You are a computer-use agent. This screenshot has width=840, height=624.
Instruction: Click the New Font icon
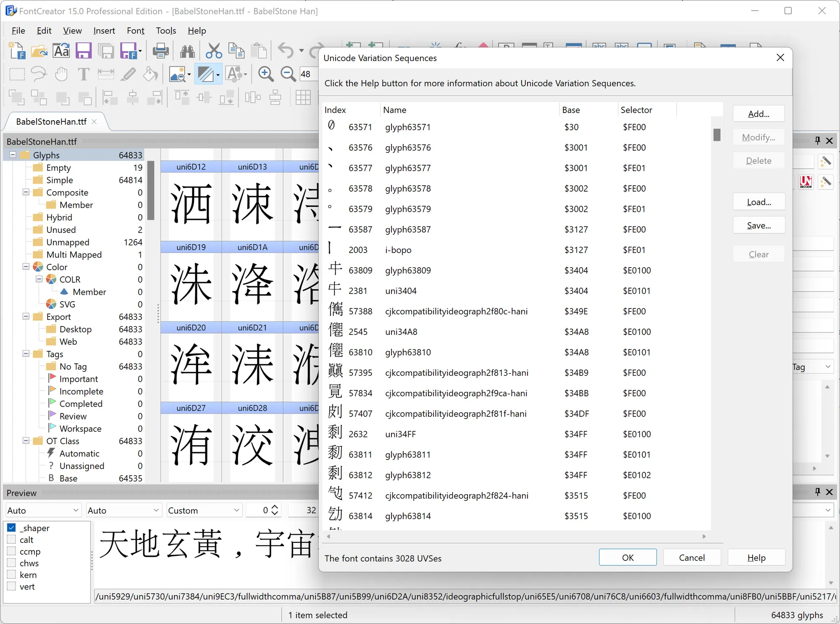(x=17, y=51)
